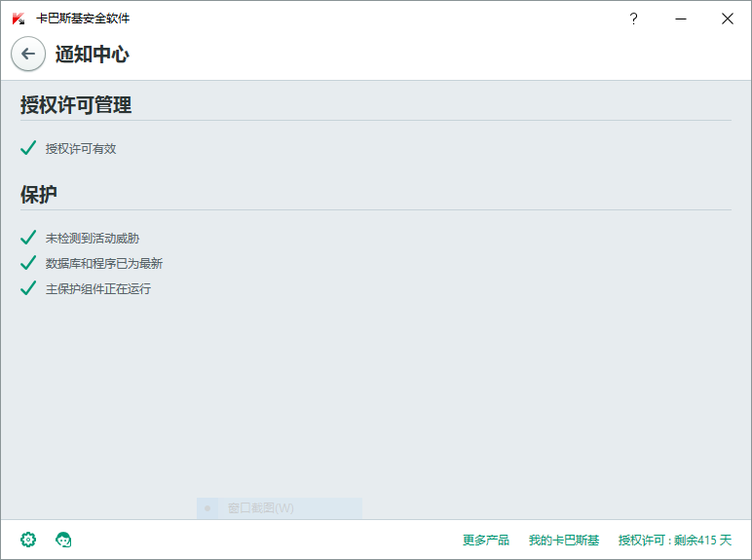Click green checkmark beside 授权许可有效
The image size is (752, 560).
click(28, 148)
